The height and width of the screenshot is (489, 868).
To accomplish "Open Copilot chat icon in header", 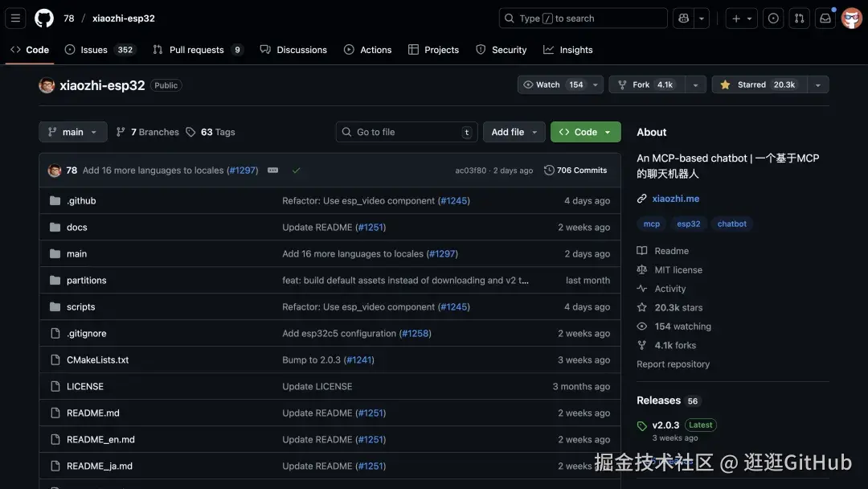I will 684,18.
